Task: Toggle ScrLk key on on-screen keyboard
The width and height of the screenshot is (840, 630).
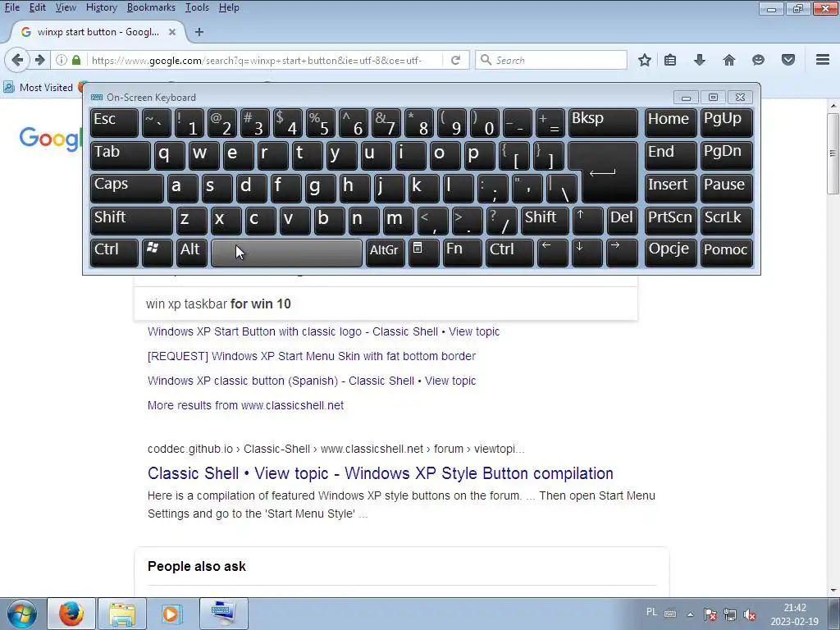Action: coord(727,220)
